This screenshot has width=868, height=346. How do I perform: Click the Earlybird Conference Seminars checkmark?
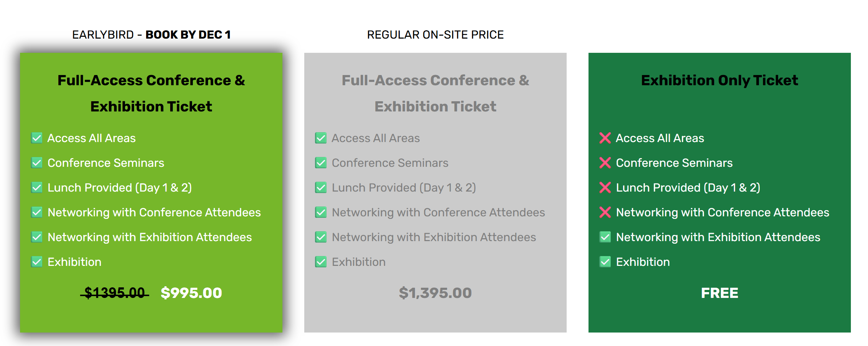click(x=36, y=163)
